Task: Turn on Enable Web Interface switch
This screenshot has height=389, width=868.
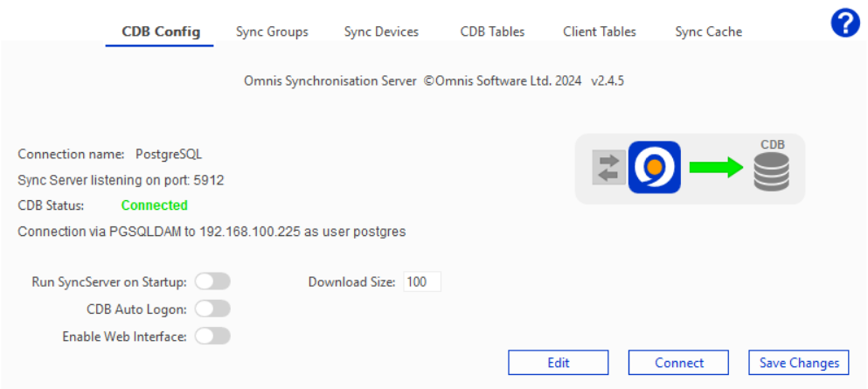Action: pos(212,336)
